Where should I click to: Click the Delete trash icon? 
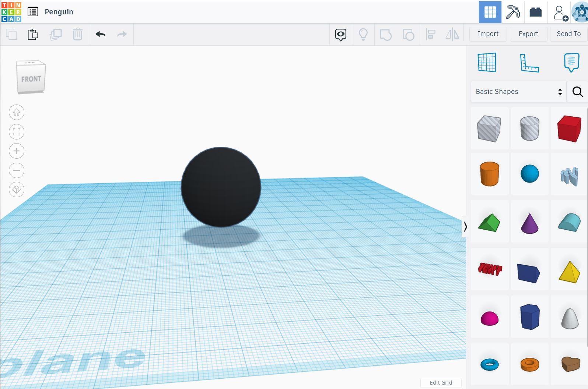77,34
